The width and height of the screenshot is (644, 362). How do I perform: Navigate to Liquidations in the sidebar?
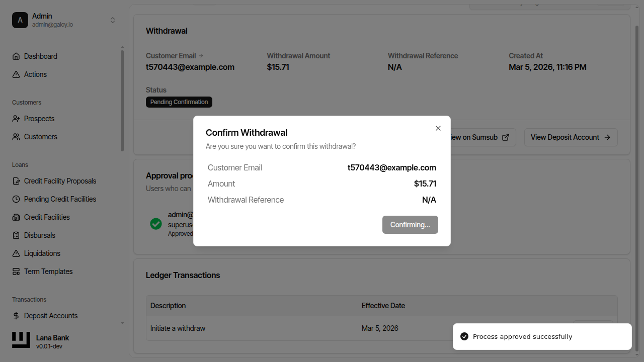click(x=41, y=253)
